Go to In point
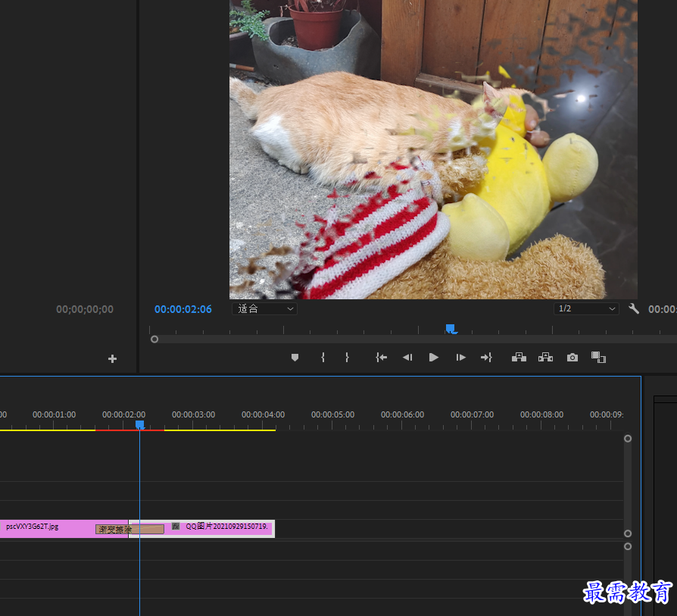Image resolution: width=677 pixels, height=616 pixels. coord(381,358)
